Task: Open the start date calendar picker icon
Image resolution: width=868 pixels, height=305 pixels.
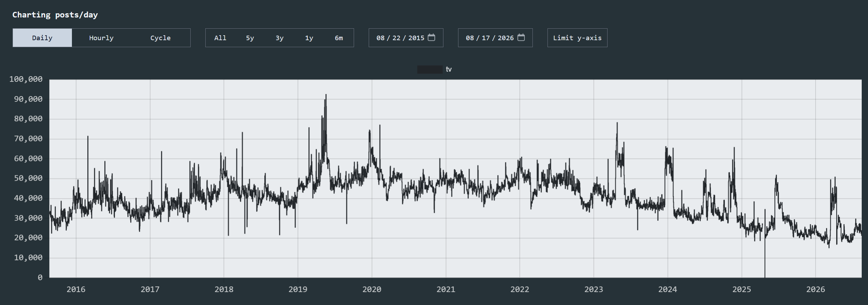Action: point(432,37)
